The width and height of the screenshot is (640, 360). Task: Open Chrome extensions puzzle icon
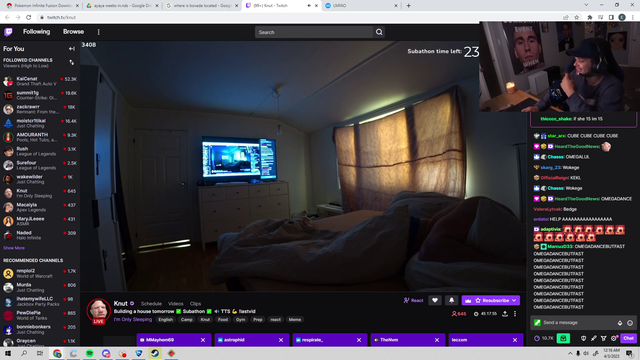589,17
